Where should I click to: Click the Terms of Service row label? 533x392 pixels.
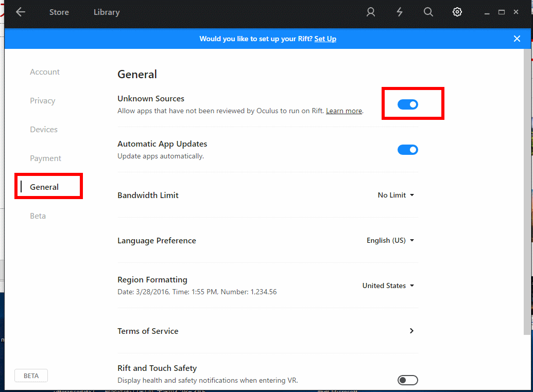point(148,331)
